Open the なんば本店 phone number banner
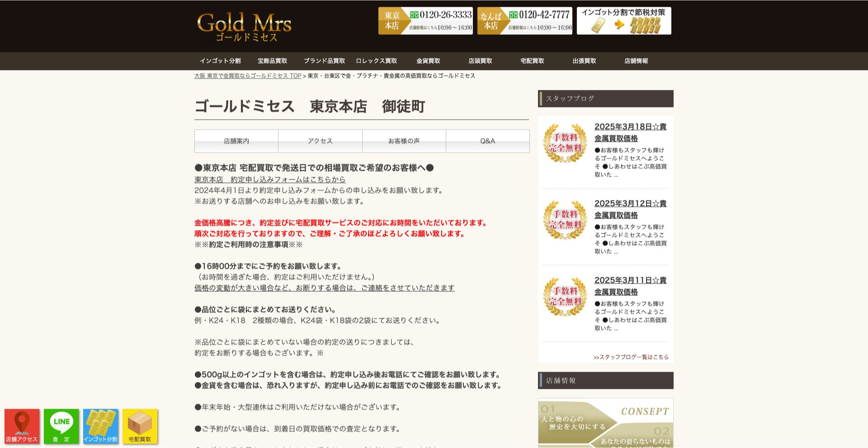Image resolution: width=868 pixels, height=448 pixels. (525, 21)
